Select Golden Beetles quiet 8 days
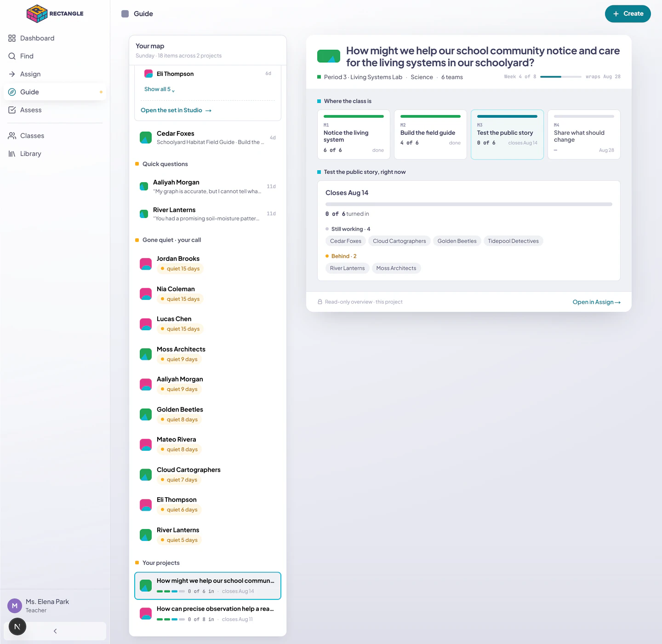The height and width of the screenshot is (644, 662). [208, 414]
